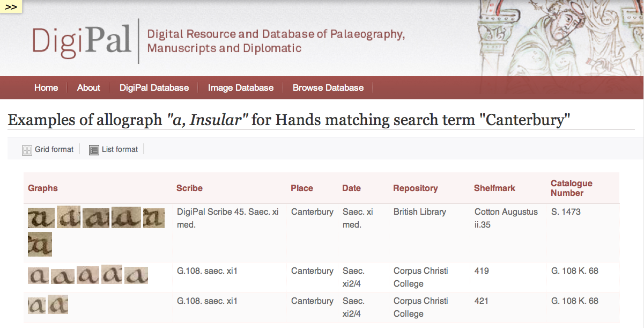This screenshot has width=644, height=328.
Task: Click the DigiPal logo
Action: coord(82,41)
